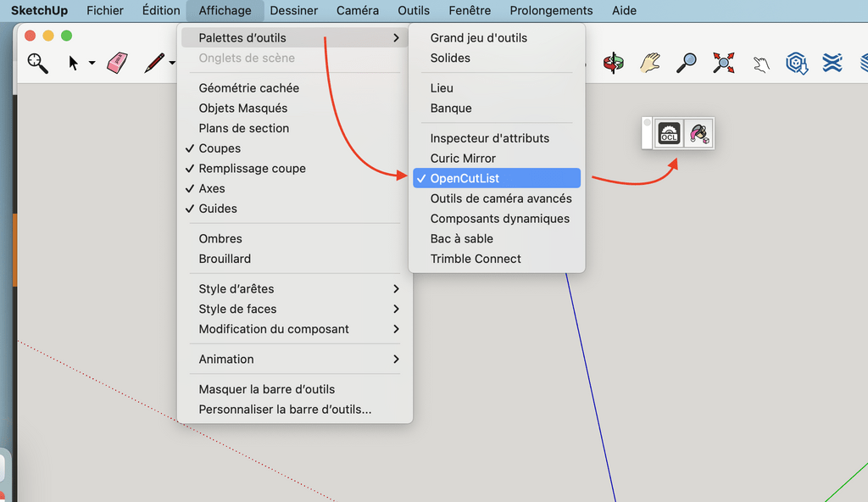This screenshot has width=868, height=502.
Task: Open the Pencil tool dropdown arrow
Action: coord(172,63)
